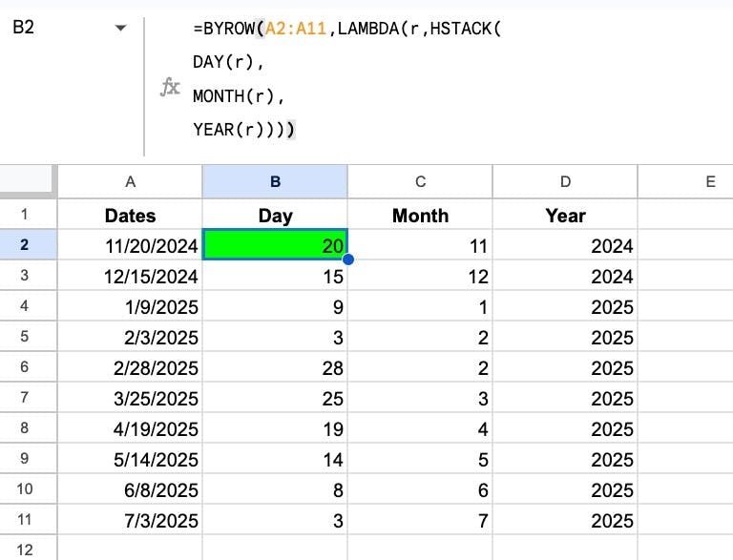This screenshot has height=560, width=733.
Task: Select column D header
Action: [565, 182]
